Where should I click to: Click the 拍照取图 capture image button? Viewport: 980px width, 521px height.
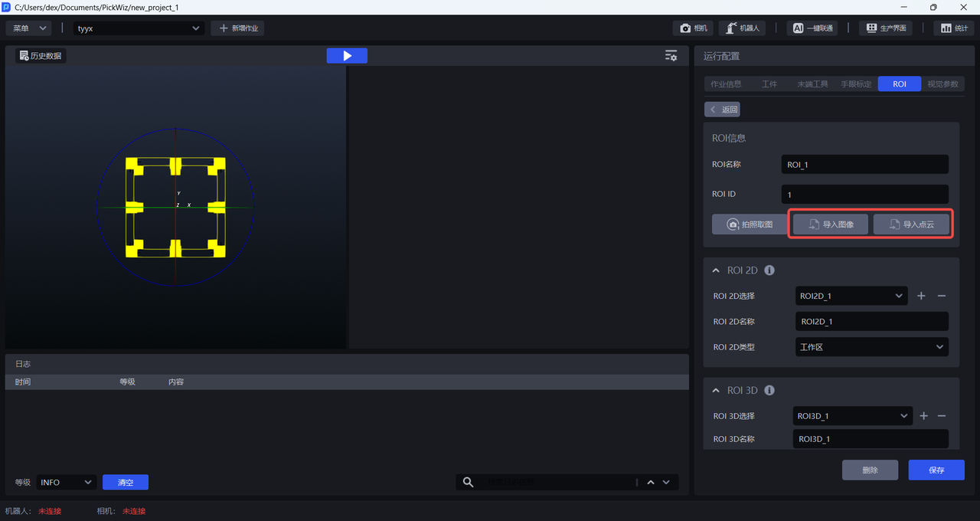tap(749, 224)
